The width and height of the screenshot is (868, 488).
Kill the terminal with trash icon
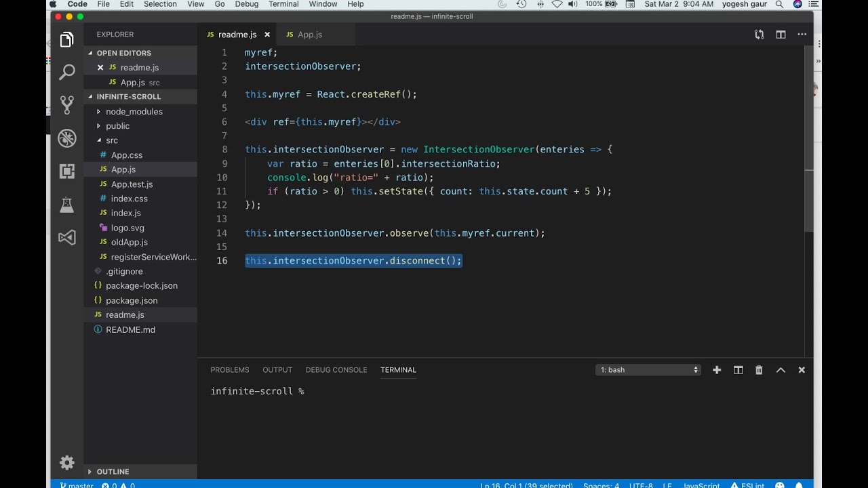[x=759, y=370]
